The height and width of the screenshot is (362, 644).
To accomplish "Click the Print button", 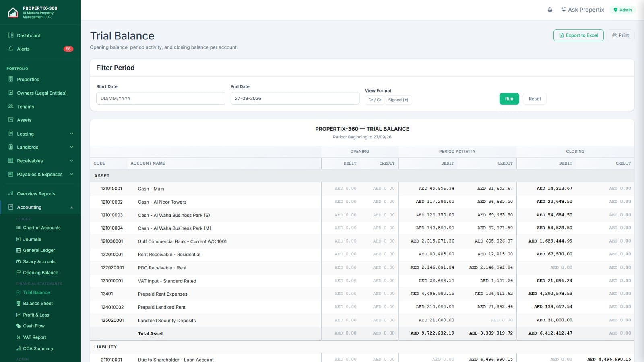I will 621,35.
